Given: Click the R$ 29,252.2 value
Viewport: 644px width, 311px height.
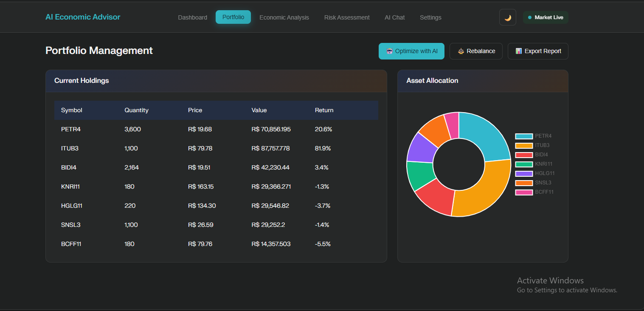Looking at the screenshot, I should click(269, 225).
